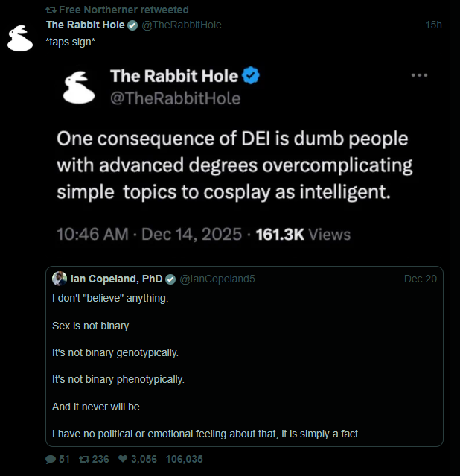Click the 106,035 views count
This screenshot has height=476, width=460.
pyautogui.click(x=184, y=459)
